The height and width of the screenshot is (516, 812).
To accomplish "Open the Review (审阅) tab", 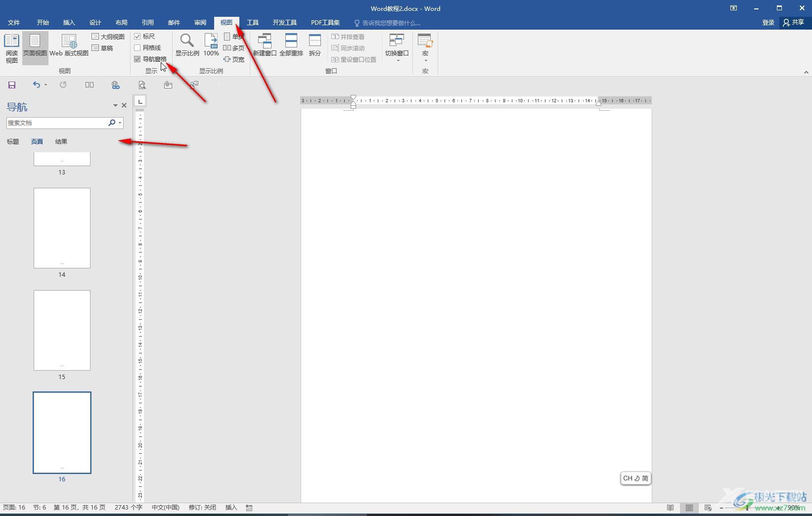I will pyautogui.click(x=200, y=23).
